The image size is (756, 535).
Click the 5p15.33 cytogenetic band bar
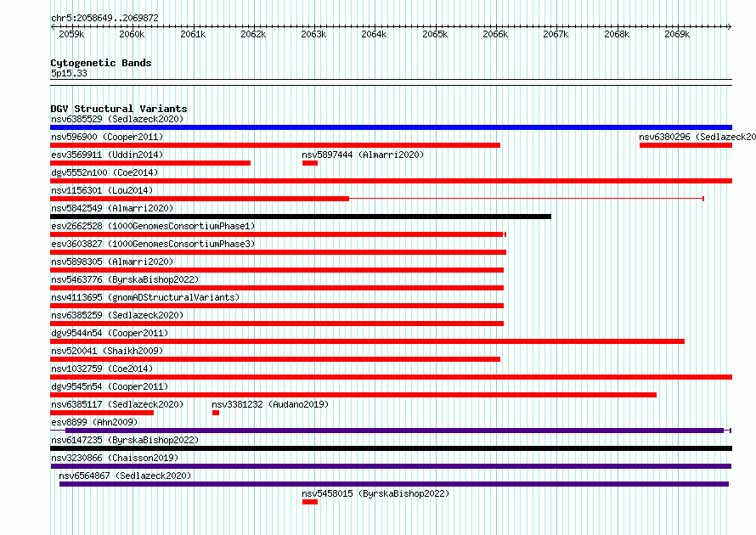[391, 82]
